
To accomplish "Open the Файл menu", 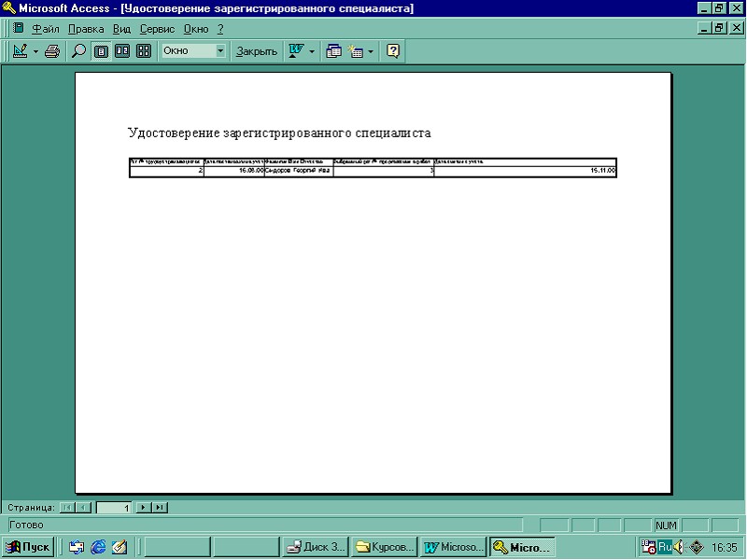I will pos(45,29).
